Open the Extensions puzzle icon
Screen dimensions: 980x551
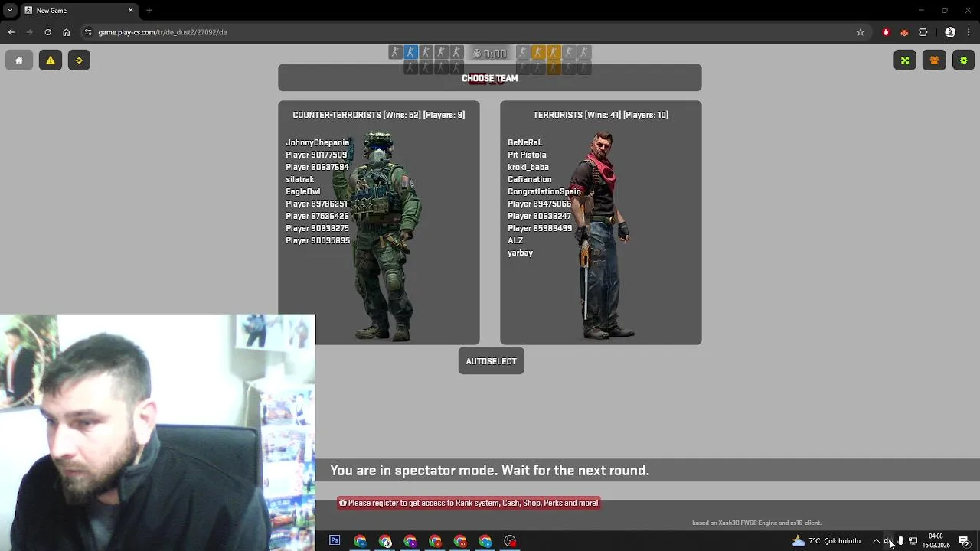tap(923, 32)
